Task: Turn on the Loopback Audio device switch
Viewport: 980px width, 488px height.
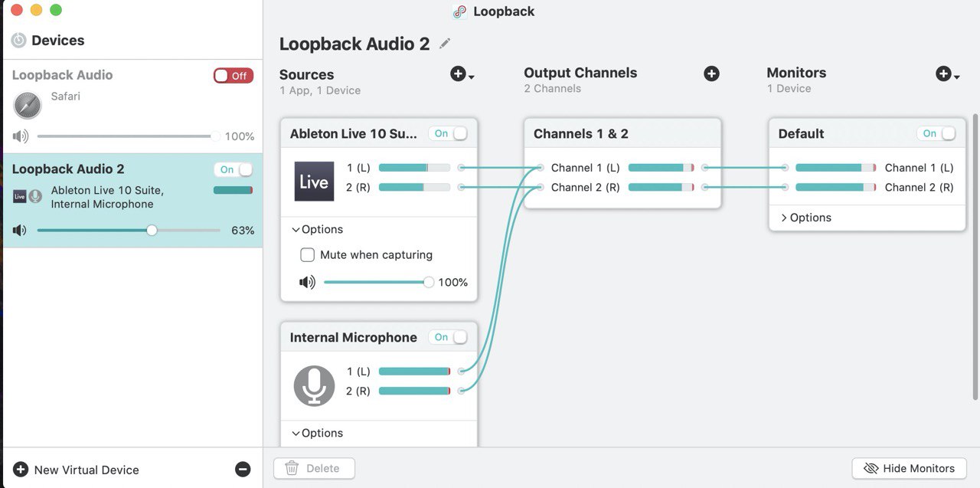Action: [x=234, y=76]
